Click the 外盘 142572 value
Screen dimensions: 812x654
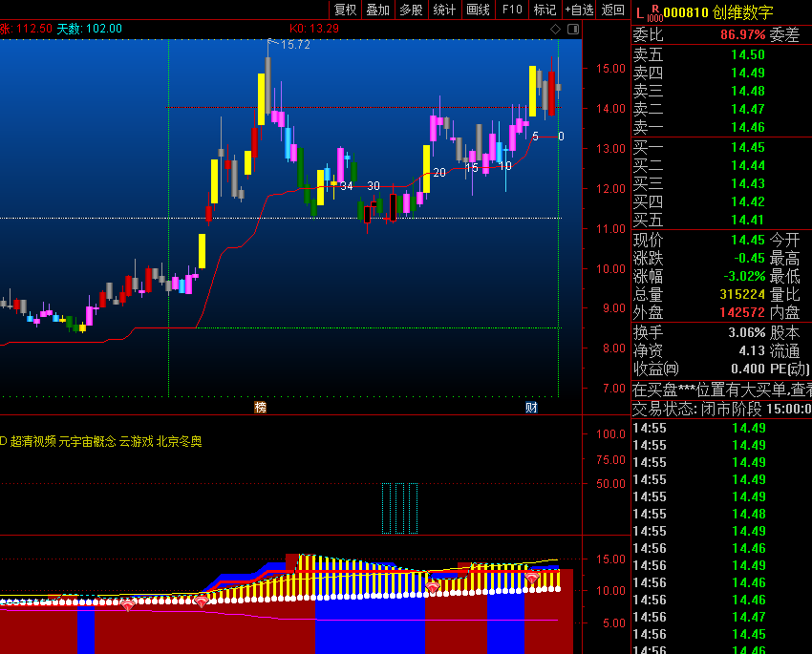[x=742, y=312]
